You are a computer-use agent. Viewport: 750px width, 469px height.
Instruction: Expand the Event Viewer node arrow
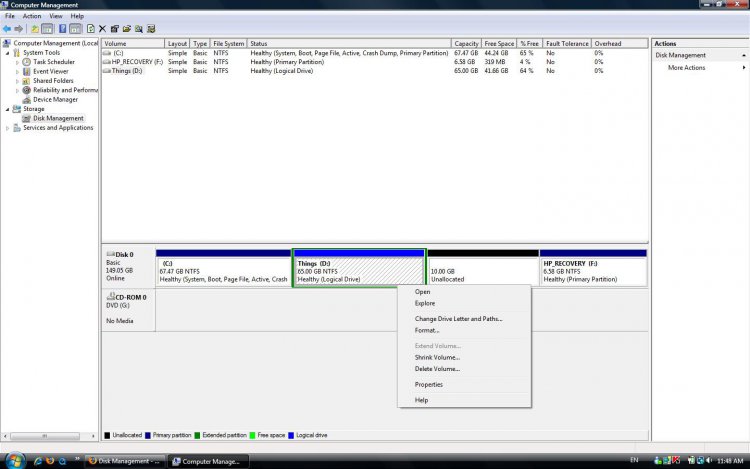click(x=17, y=72)
